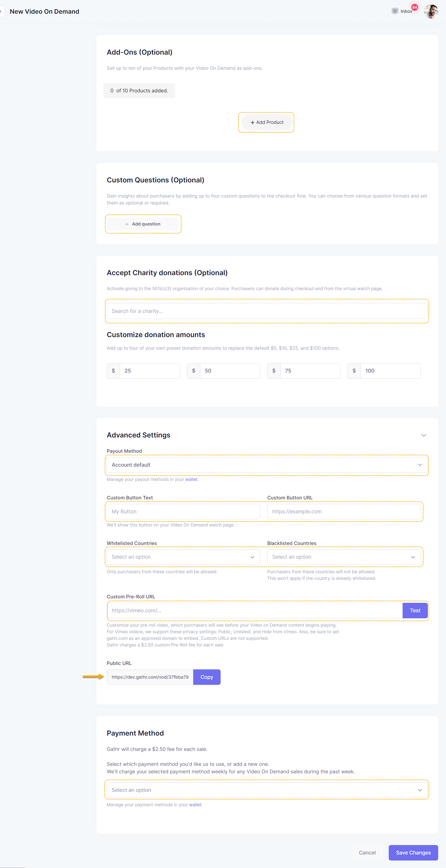Image resolution: width=446 pixels, height=868 pixels.
Task: Click the Search for a charity field
Action: pyautogui.click(x=267, y=311)
